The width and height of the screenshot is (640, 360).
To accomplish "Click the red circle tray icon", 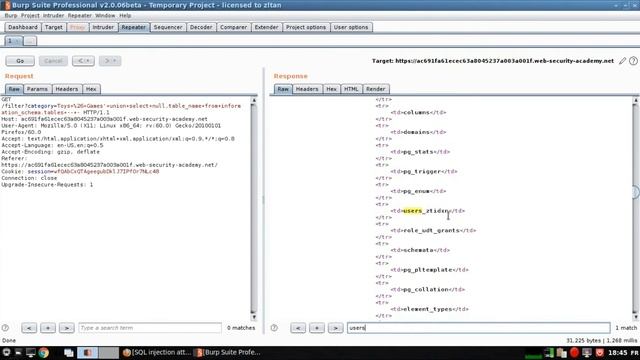I will 575,353.
